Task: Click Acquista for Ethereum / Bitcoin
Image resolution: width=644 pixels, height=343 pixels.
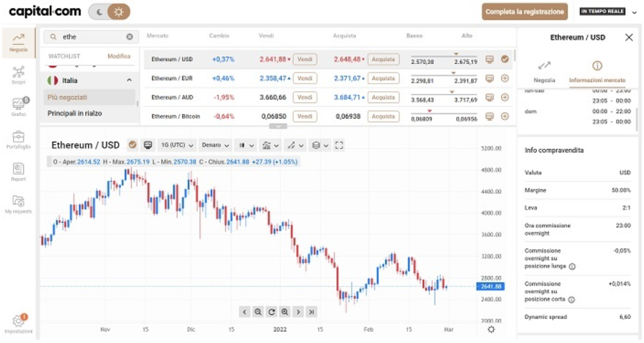Action: tap(383, 116)
